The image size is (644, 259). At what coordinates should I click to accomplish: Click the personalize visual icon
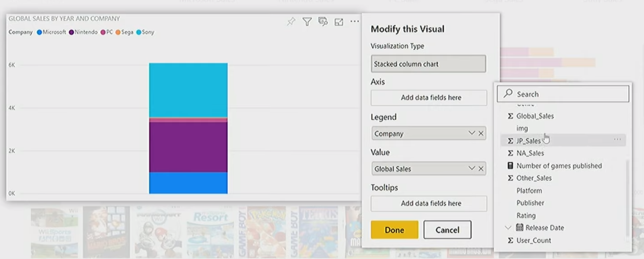pos(323,22)
